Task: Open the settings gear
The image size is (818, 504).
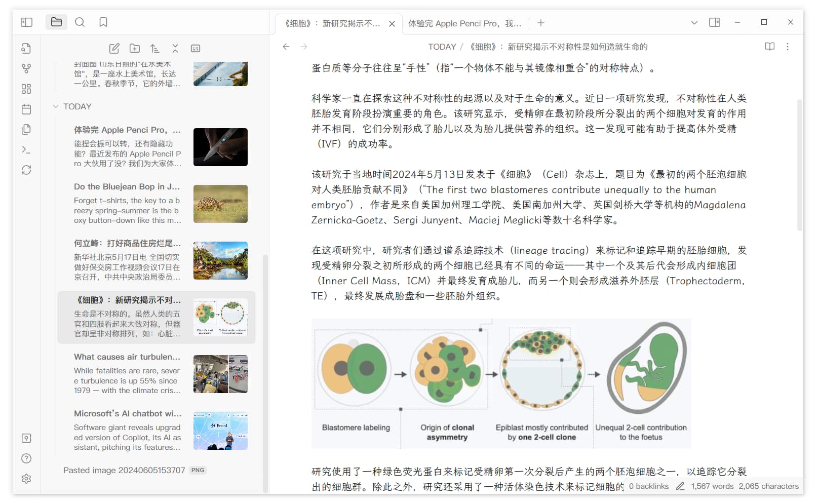Action: coord(26,479)
